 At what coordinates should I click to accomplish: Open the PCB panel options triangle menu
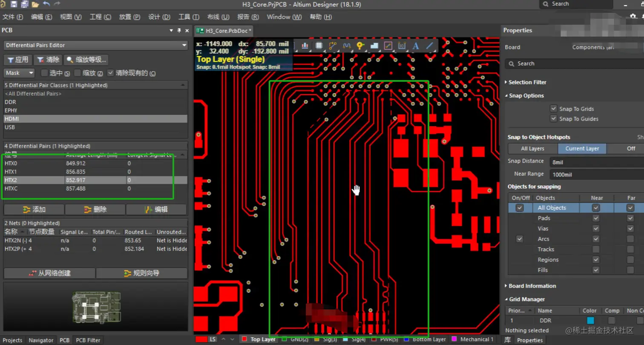coord(171,30)
